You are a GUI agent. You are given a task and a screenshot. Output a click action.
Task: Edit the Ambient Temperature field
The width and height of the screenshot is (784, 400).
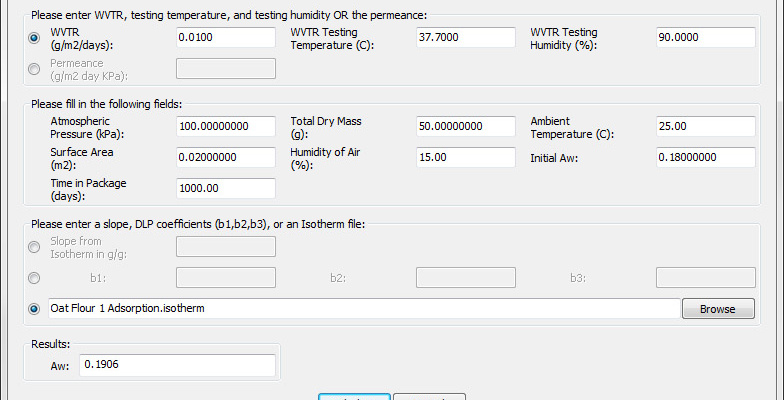(706, 126)
